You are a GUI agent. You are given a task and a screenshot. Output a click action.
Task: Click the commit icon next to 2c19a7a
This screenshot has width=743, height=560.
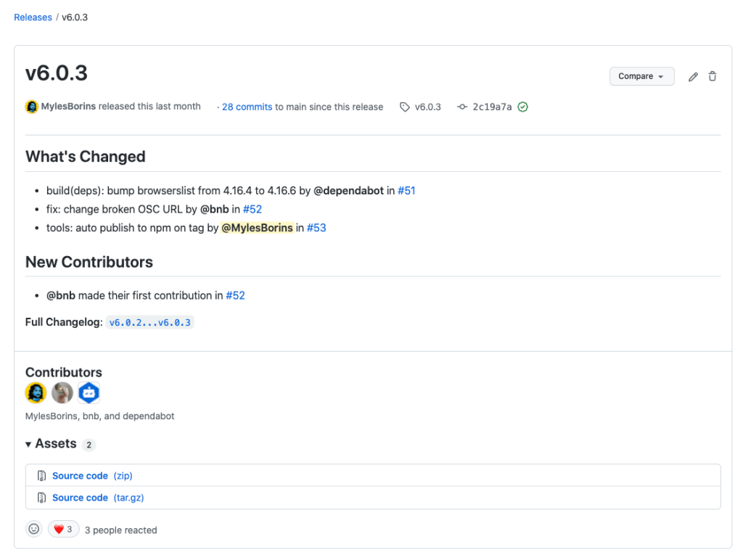coord(462,107)
